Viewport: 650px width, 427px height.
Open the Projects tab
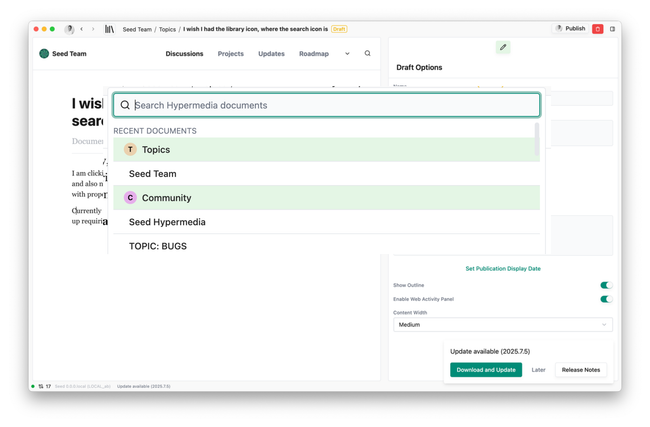[x=230, y=54]
